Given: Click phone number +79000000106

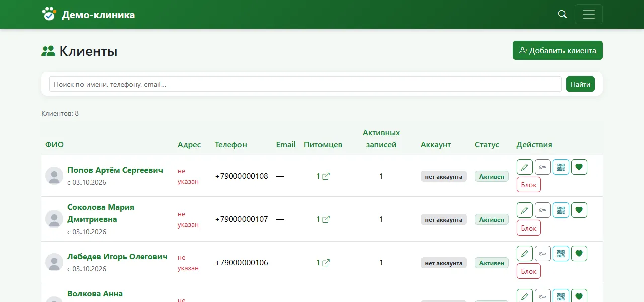Looking at the screenshot, I should coord(242,263).
